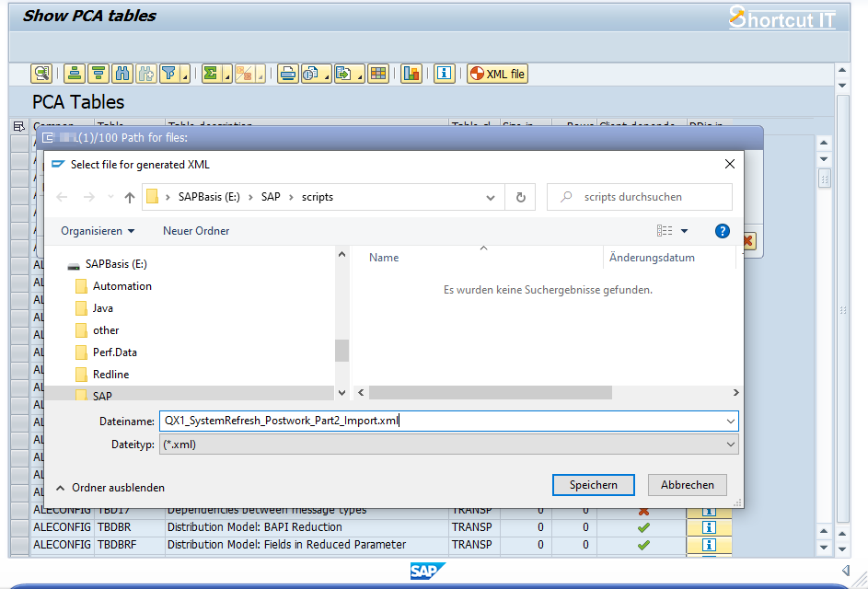868x589 pixels.
Task: Click the Sort descending icon
Action: [x=97, y=74]
